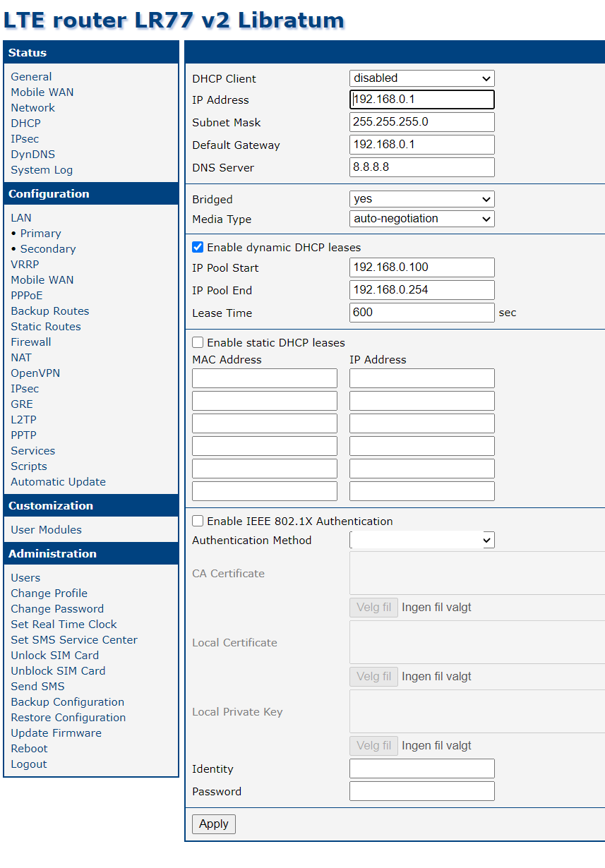Open DHCP status page
The image size is (605, 868).
click(25, 123)
